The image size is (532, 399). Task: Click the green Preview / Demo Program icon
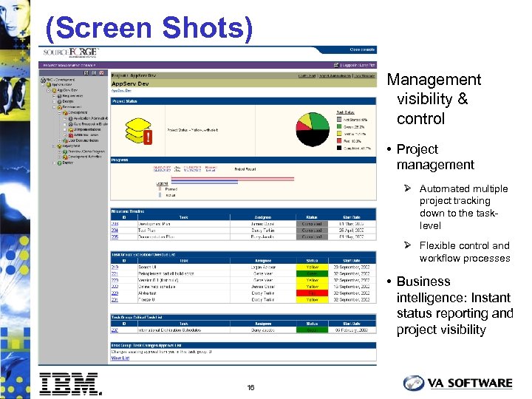(65, 151)
